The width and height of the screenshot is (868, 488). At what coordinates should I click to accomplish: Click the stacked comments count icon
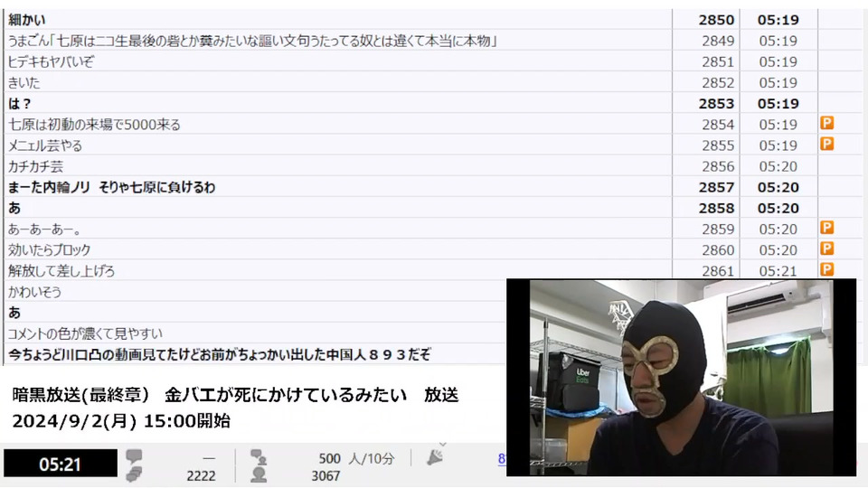pos(134,474)
